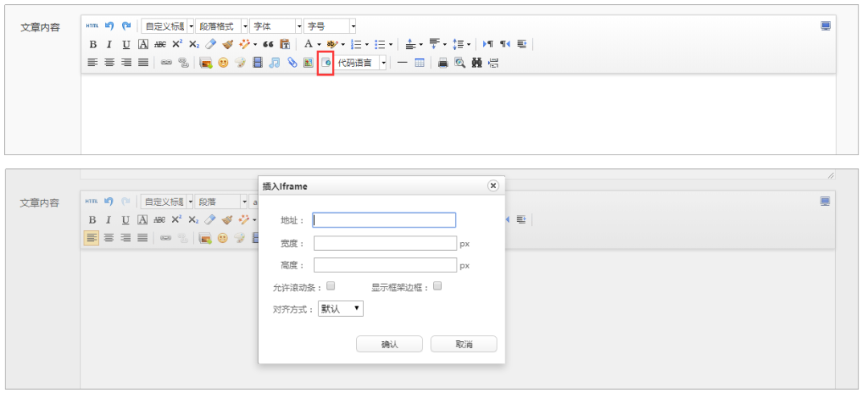
Task: Pick text background color highlighter icon
Action: [332, 44]
